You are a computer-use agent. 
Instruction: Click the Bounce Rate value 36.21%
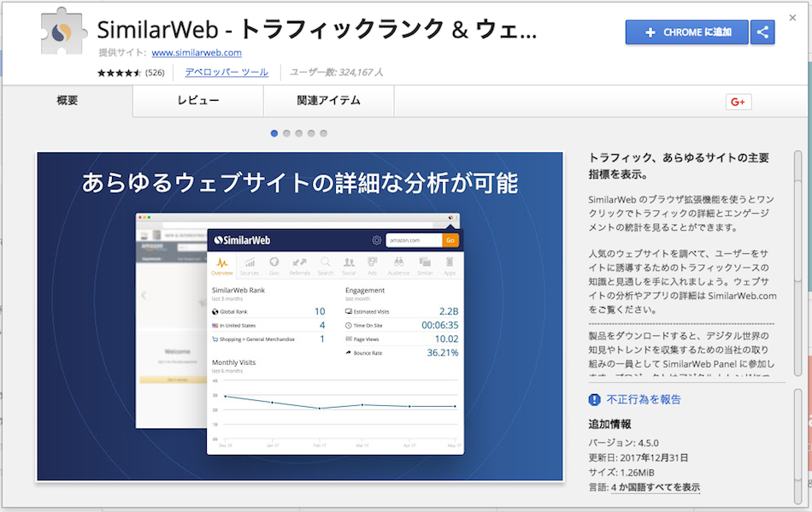pos(442,353)
